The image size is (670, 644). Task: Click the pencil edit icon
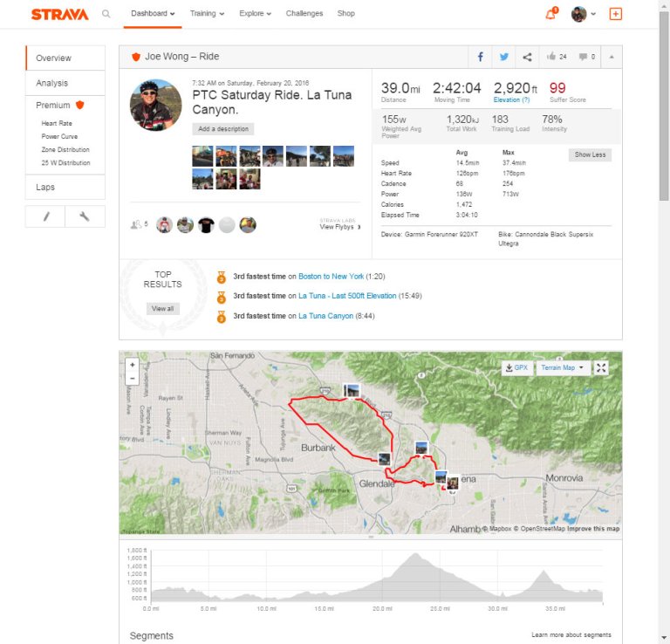[46, 216]
